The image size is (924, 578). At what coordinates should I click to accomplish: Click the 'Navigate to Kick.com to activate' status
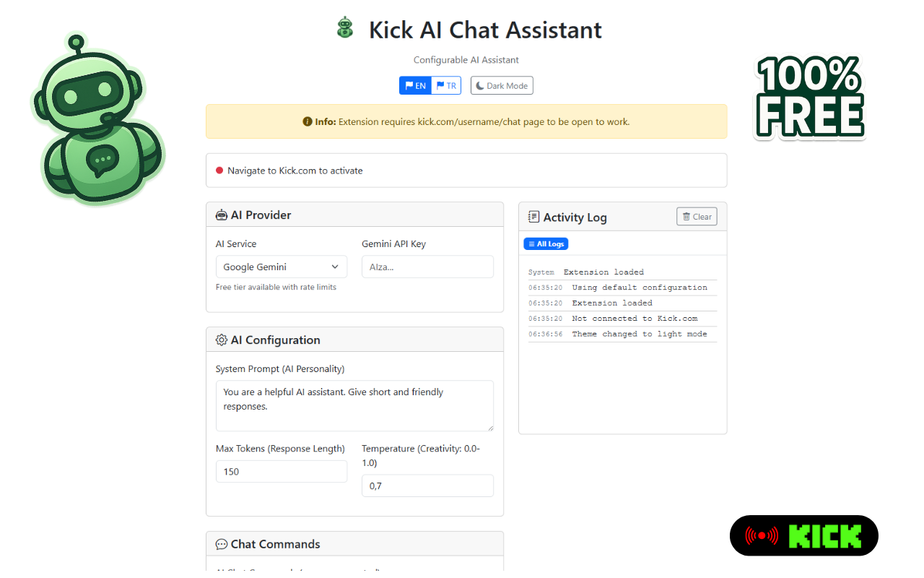pyautogui.click(x=295, y=171)
